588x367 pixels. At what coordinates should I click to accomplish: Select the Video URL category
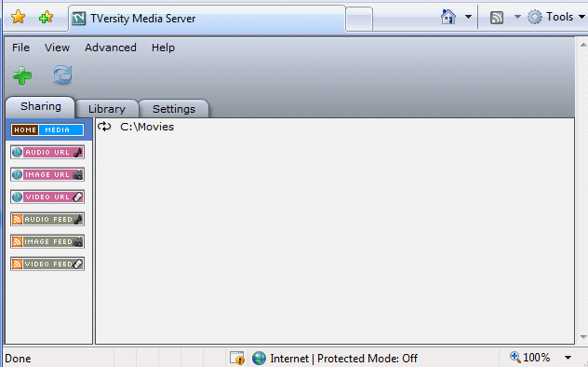47,197
